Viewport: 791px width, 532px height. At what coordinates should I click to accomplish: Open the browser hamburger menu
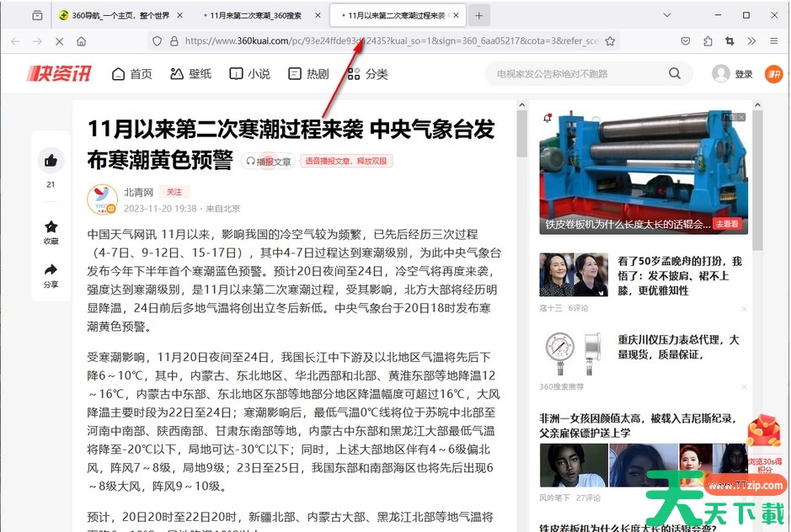tap(773, 40)
